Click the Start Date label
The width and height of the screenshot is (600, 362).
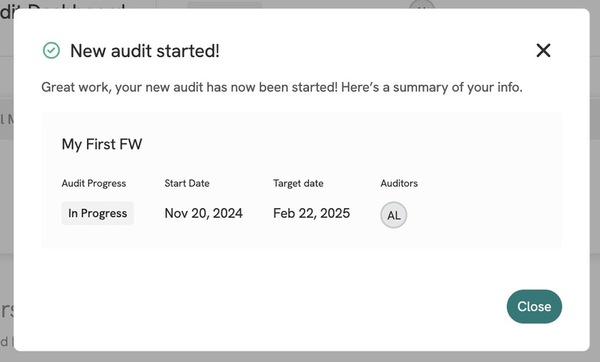187,183
